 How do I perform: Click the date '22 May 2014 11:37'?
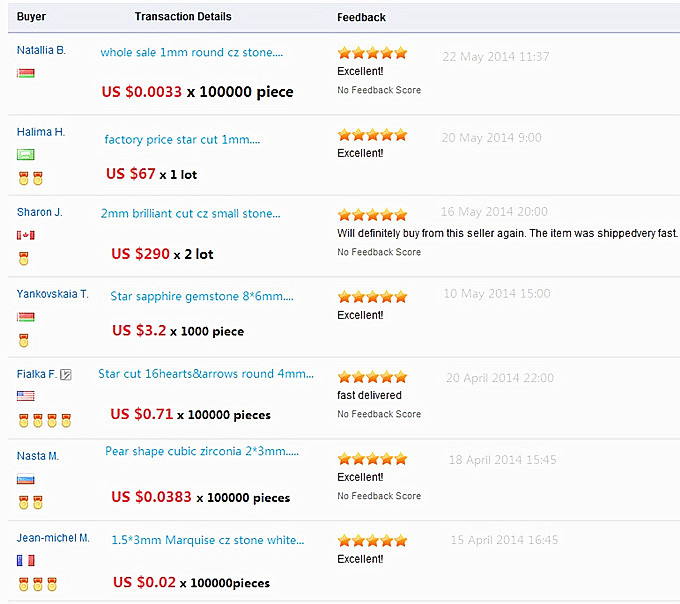click(496, 57)
